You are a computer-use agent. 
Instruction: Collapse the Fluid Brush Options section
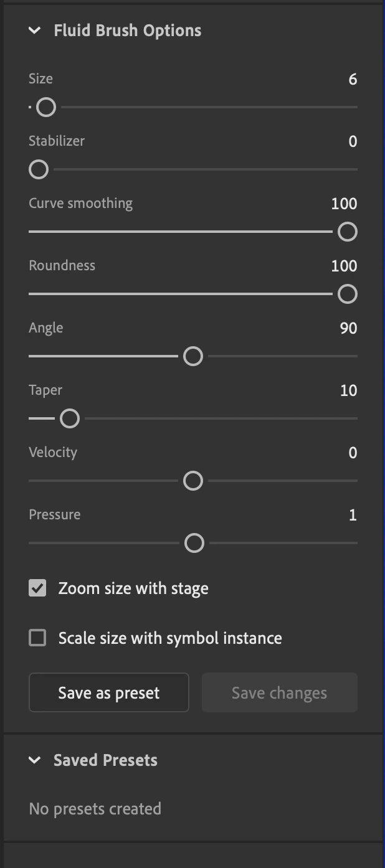34,31
